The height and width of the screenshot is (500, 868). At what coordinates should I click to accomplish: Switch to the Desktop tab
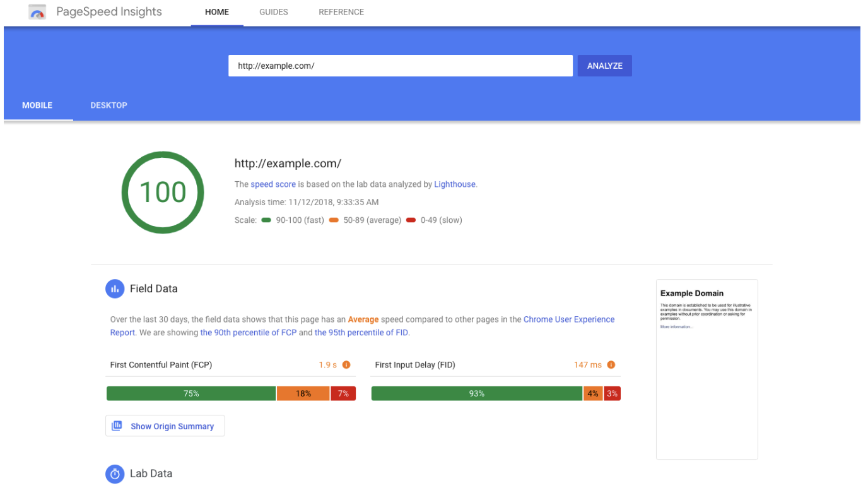pyautogui.click(x=108, y=105)
